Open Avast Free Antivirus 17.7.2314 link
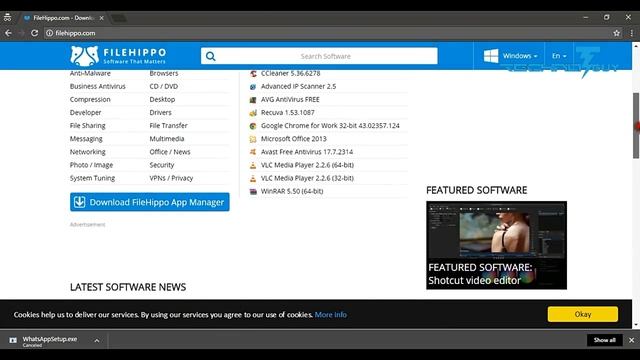The image size is (640, 360). point(307,152)
